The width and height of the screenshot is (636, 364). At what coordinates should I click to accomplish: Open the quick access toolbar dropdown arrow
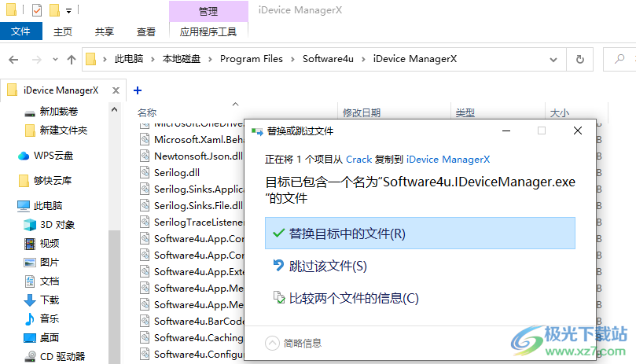point(69,11)
